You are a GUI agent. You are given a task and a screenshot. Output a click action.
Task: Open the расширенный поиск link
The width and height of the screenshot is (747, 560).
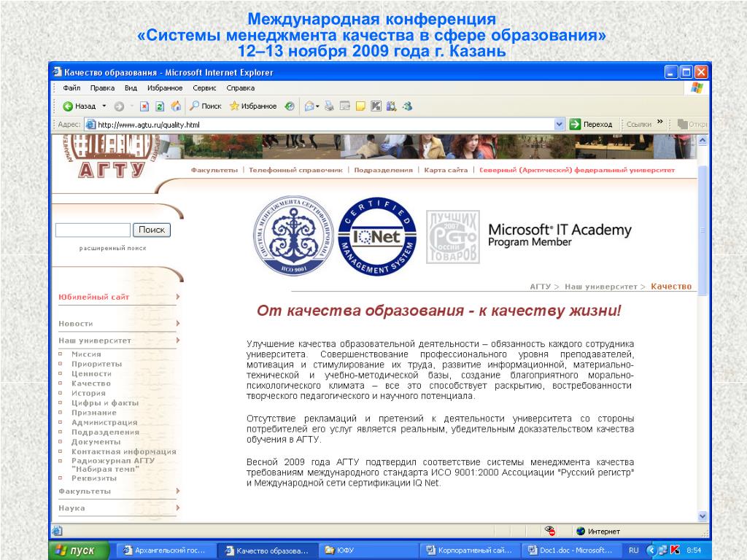point(113,248)
